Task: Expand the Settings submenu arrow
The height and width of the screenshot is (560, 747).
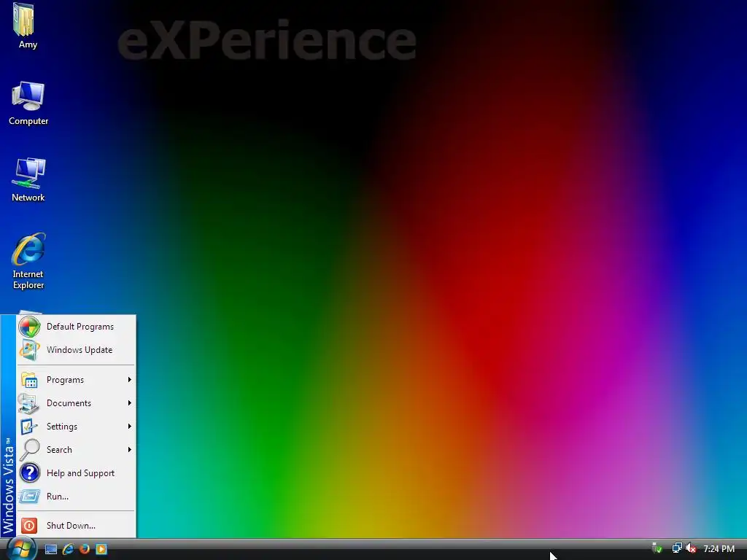Action: [130, 427]
